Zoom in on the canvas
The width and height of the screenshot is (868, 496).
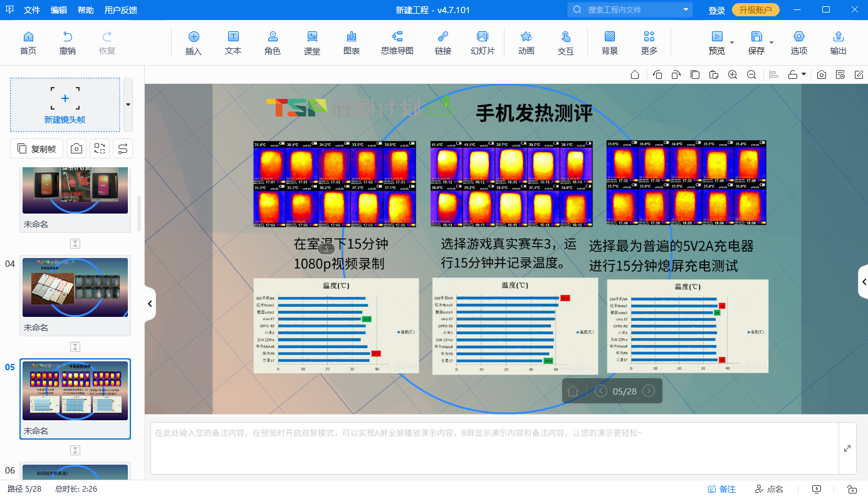tap(733, 75)
